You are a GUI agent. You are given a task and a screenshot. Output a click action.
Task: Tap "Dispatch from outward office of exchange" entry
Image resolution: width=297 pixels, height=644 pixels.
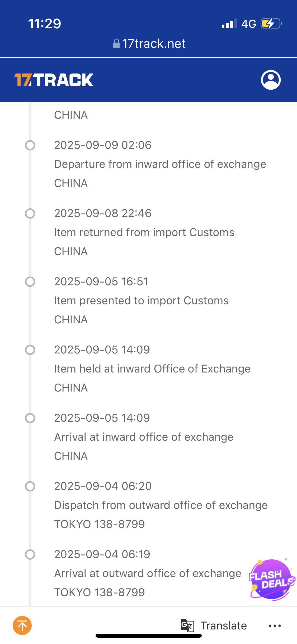pos(161,505)
